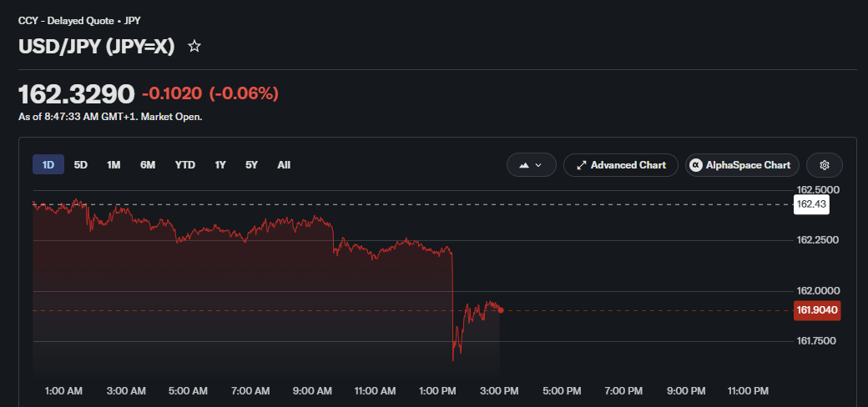Add USD/JPY to watchlist star icon
This screenshot has width=868, height=407.
coord(194,47)
